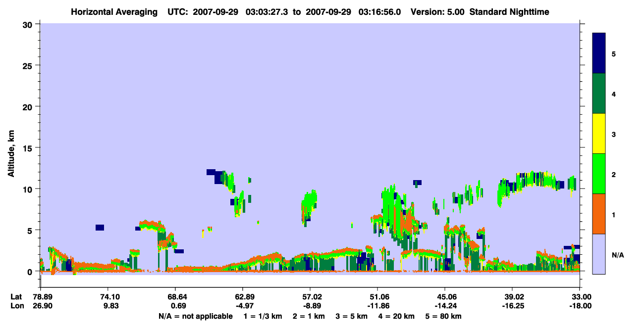
Task: Click the number 2 colorbar label
Action: pyautogui.click(x=614, y=174)
